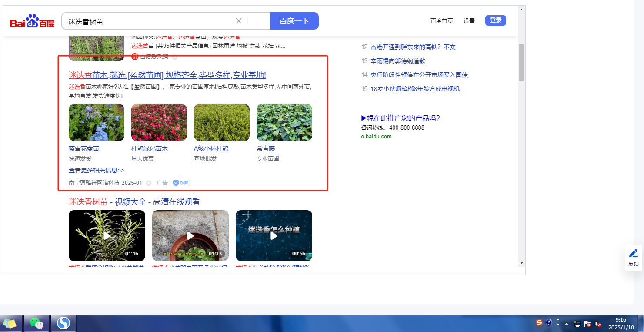Open the 蓝雪花盆苗 thumbnail image
The height and width of the screenshot is (332, 644).
(x=97, y=122)
